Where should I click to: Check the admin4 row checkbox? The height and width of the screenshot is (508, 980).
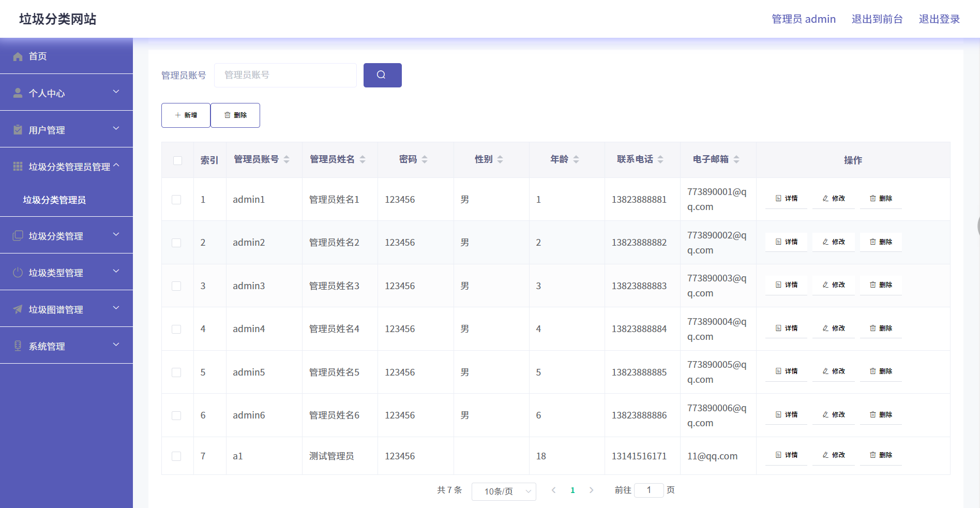click(176, 329)
